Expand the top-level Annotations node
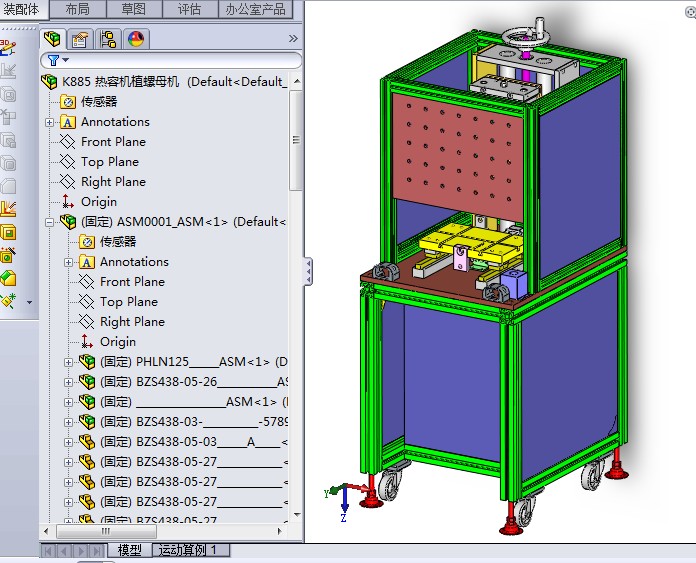The height and width of the screenshot is (563, 696). [49, 122]
